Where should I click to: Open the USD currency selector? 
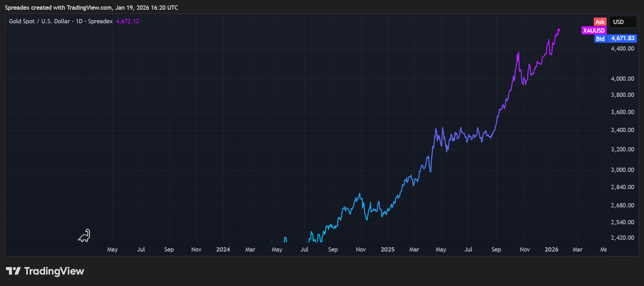click(x=623, y=22)
